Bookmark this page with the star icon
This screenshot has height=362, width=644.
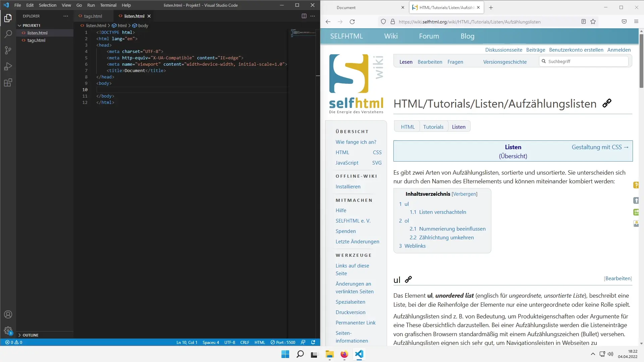(x=593, y=22)
